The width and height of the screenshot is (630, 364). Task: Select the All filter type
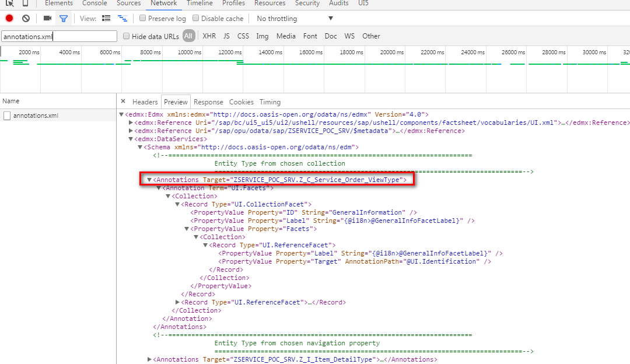188,36
